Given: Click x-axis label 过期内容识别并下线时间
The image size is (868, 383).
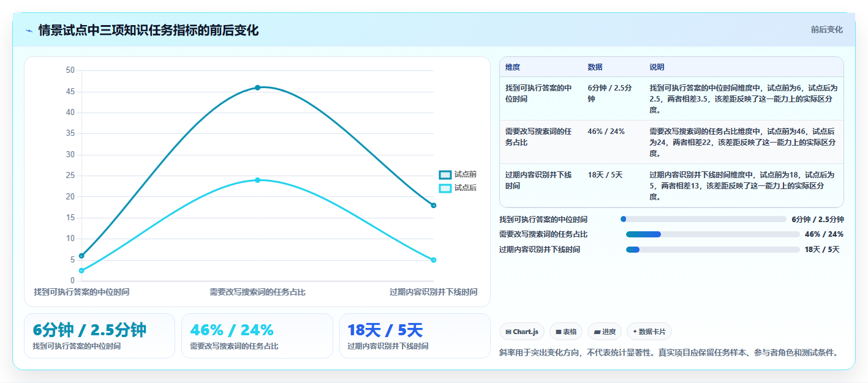Looking at the screenshot, I should 434,292.
